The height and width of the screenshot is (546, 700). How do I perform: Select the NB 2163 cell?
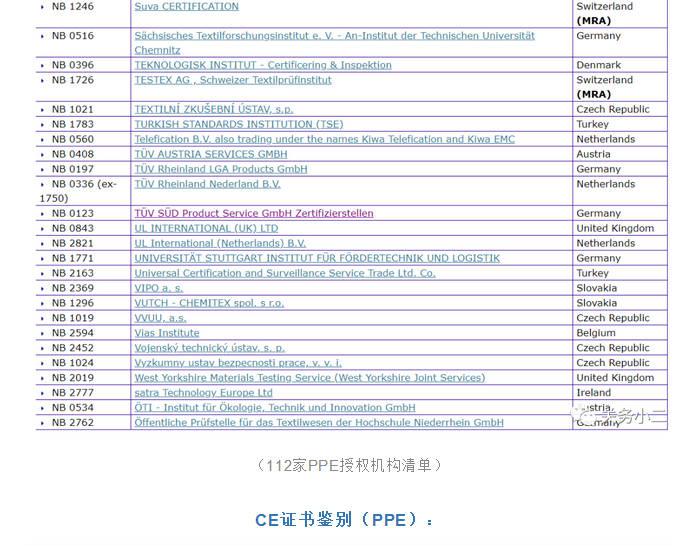tap(83, 273)
